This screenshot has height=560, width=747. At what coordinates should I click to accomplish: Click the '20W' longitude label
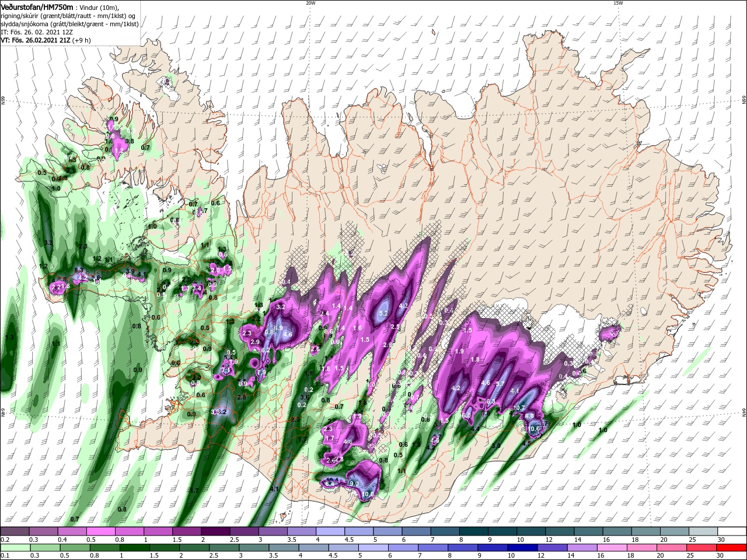310,3
